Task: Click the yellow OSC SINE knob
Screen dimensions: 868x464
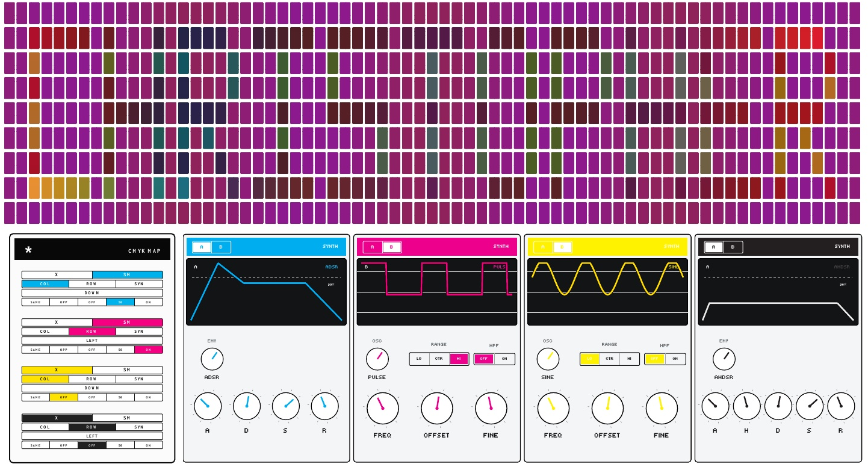Action: [548, 359]
